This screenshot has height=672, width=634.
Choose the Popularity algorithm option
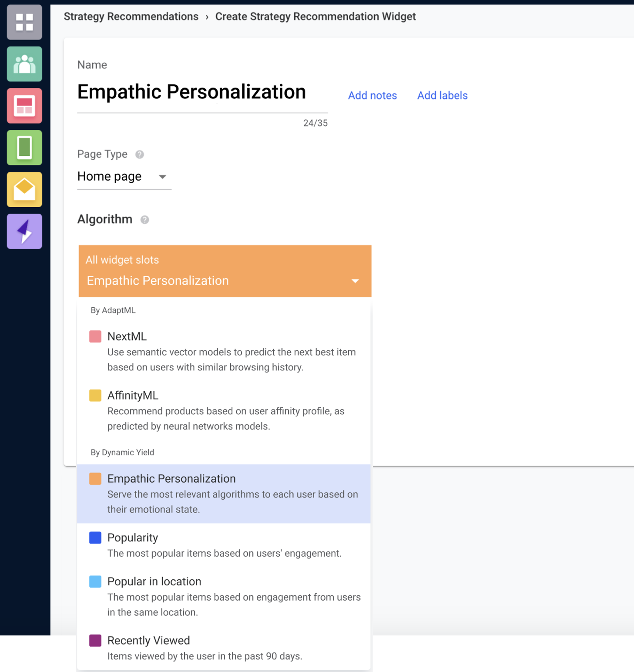[224, 545]
